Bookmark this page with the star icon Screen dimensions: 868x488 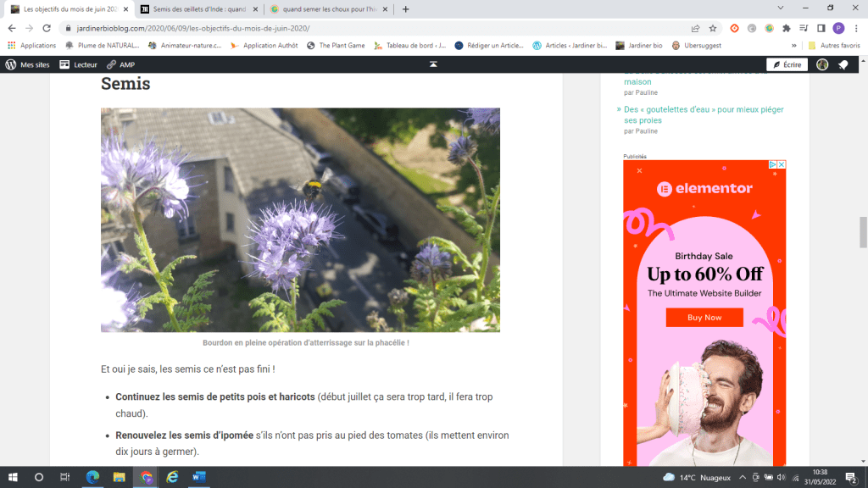click(x=713, y=28)
